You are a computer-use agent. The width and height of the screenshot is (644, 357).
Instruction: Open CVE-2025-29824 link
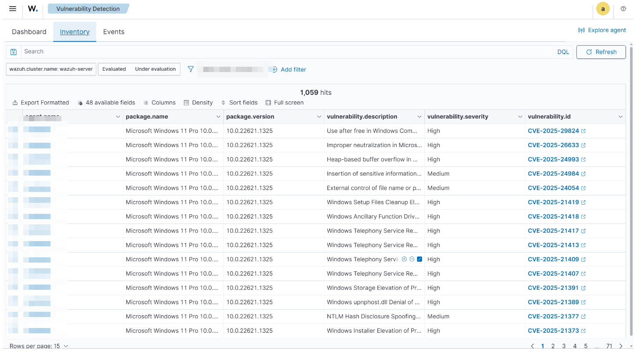point(557,131)
